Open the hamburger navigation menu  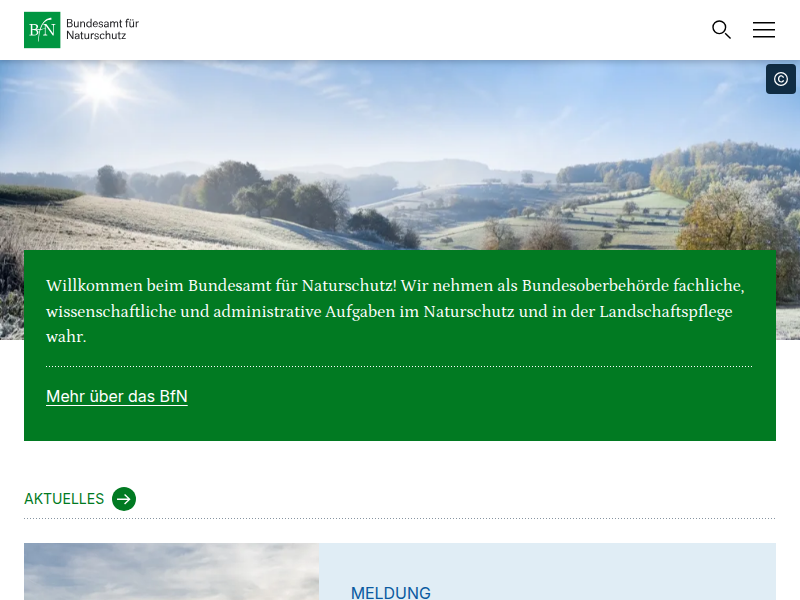(x=764, y=30)
